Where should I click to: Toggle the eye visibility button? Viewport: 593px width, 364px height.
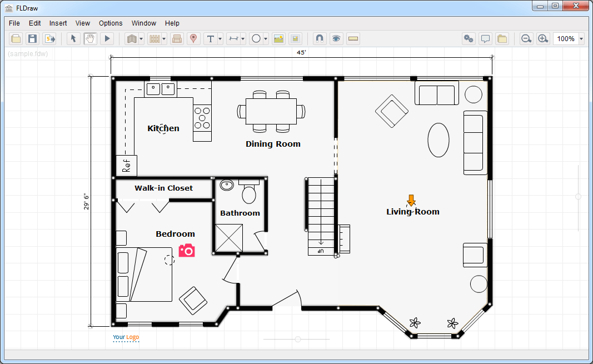pos(336,38)
